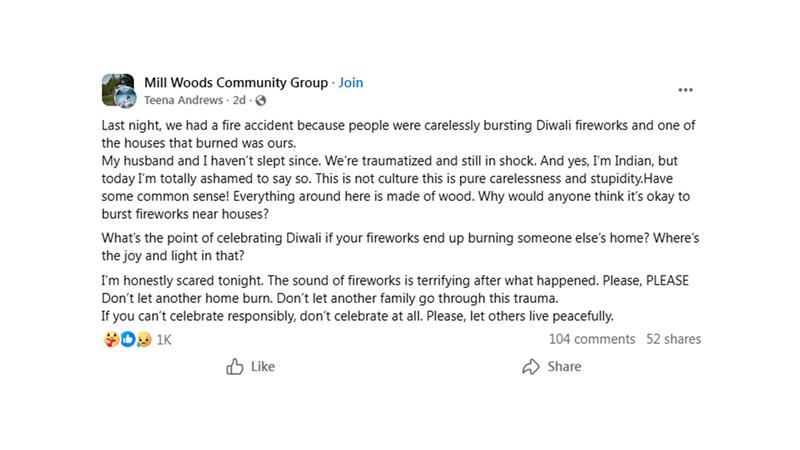Click the blue thumbs-up reaction emoji
The image size is (800, 450).
[x=127, y=340]
